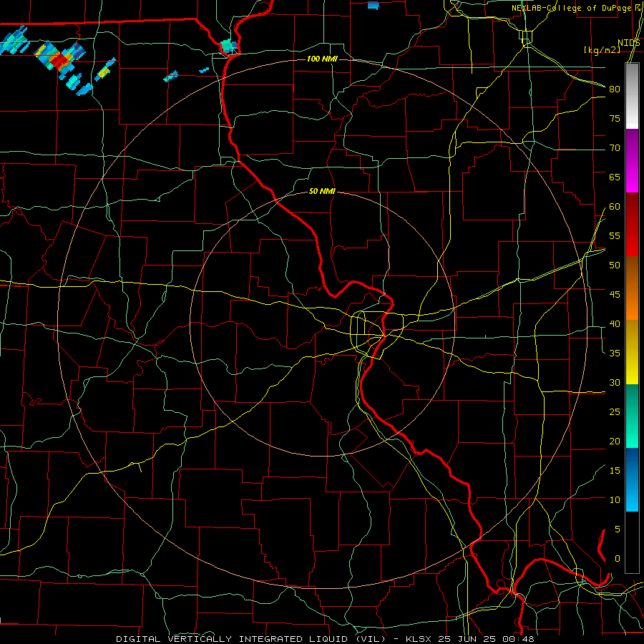This screenshot has height=644, width=644.
Task: Select the "15" value on the VIL scale
Action: tap(615, 471)
